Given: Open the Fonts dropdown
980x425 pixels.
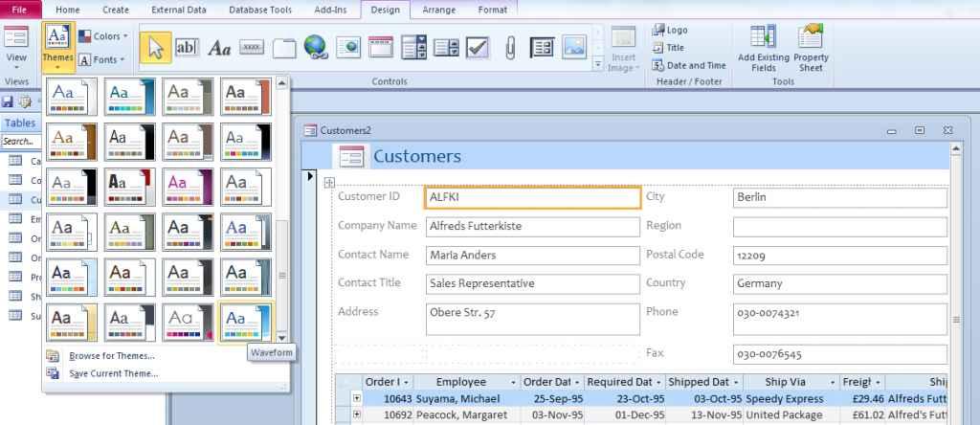Looking at the screenshot, I should [102, 59].
